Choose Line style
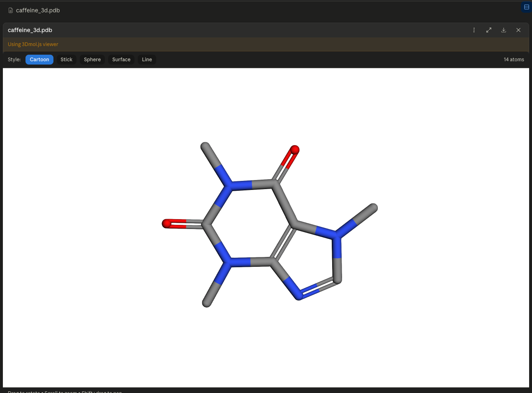Screen dimensions: 532x393 click(x=147, y=60)
